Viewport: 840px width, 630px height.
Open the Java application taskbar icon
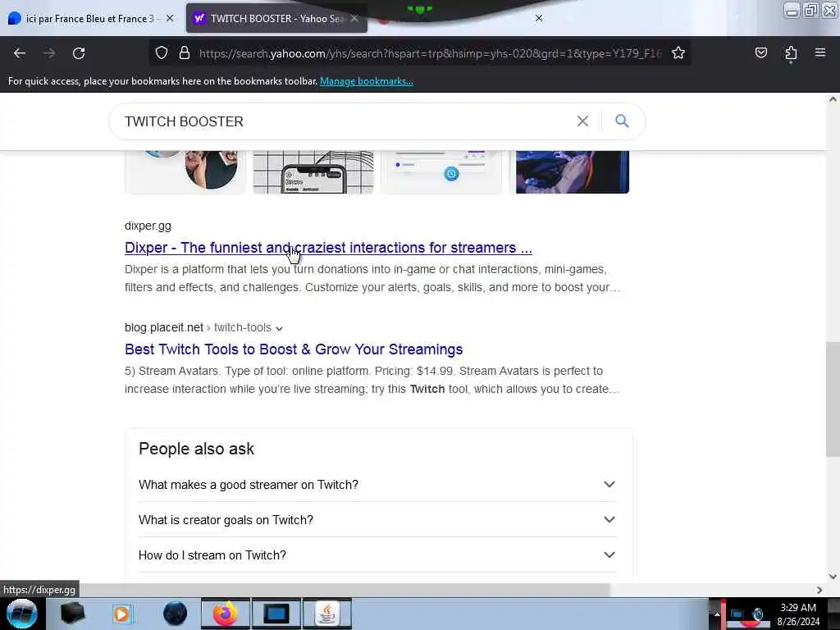327,614
